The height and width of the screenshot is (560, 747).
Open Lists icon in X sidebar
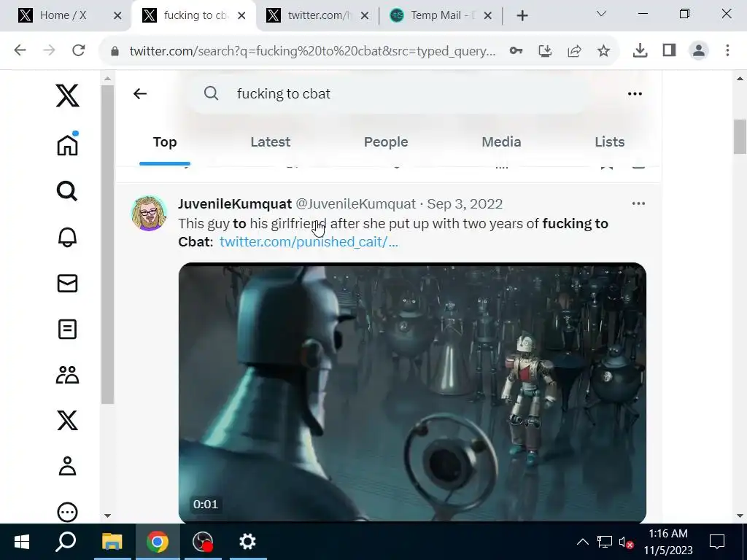point(67,329)
